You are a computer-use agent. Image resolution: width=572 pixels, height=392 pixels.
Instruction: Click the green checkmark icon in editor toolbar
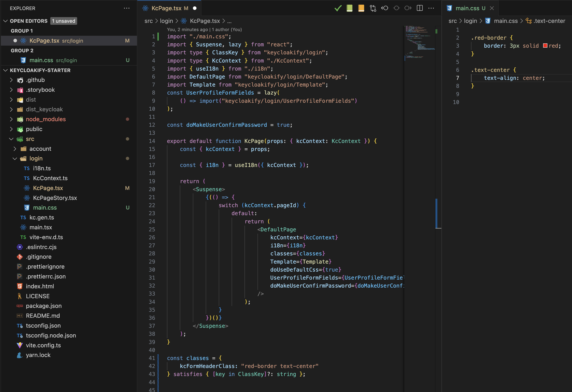338,8
